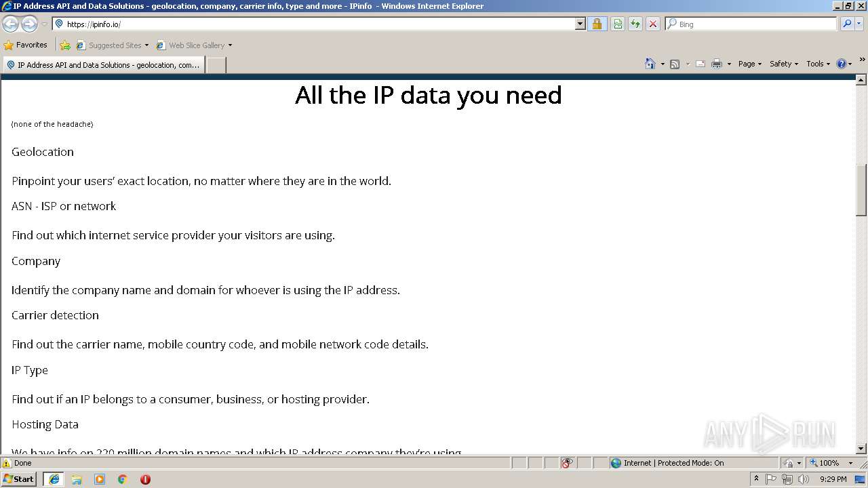
Task: Click the red Opera taskbar icon
Action: [x=145, y=479]
